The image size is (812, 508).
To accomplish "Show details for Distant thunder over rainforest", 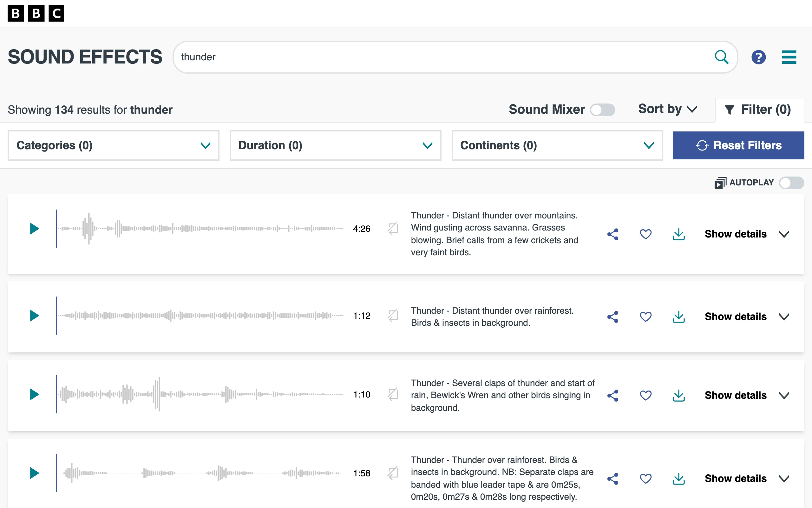I will [747, 317].
